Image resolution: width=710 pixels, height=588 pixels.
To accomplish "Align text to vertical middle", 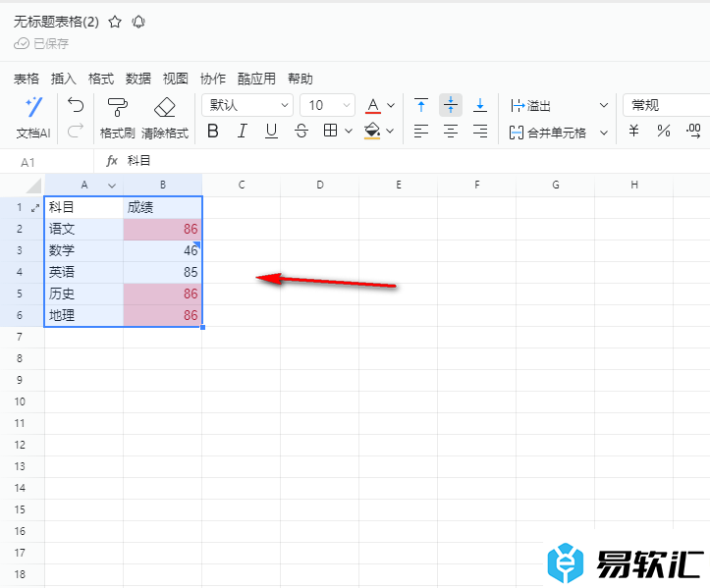I will point(451,105).
